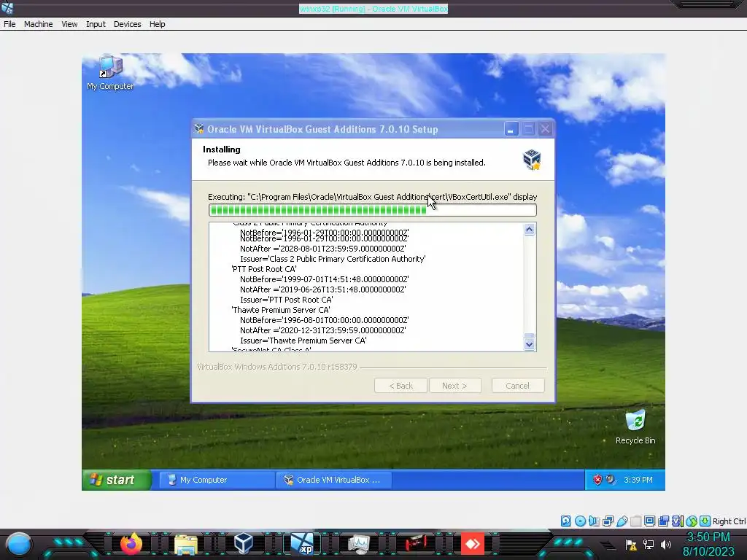Screen dimensions: 747x560
Task: Click the audio status icon
Action: 594,521
